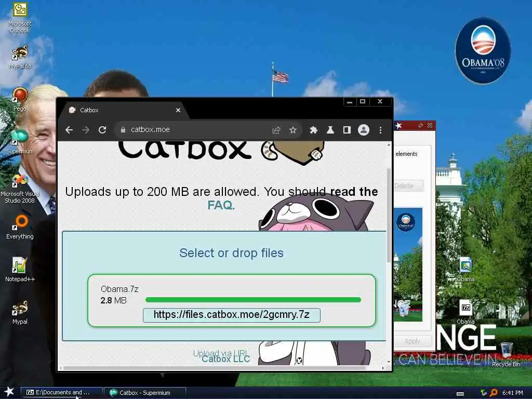The width and height of the screenshot is (532, 399).
Task: Bookmark this page with the star icon
Action: tap(293, 130)
